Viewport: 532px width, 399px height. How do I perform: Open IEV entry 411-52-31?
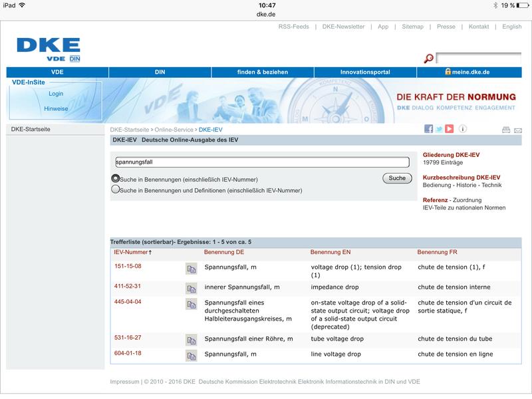click(x=128, y=287)
